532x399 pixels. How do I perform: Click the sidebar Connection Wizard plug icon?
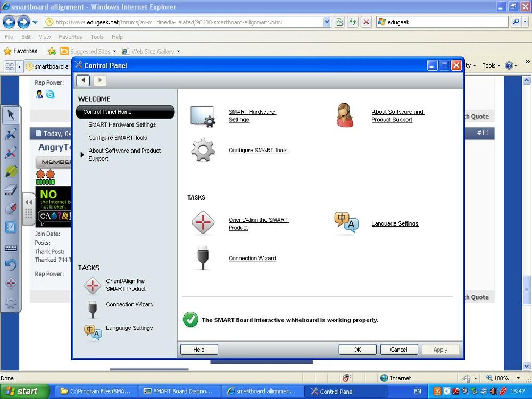[93, 309]
